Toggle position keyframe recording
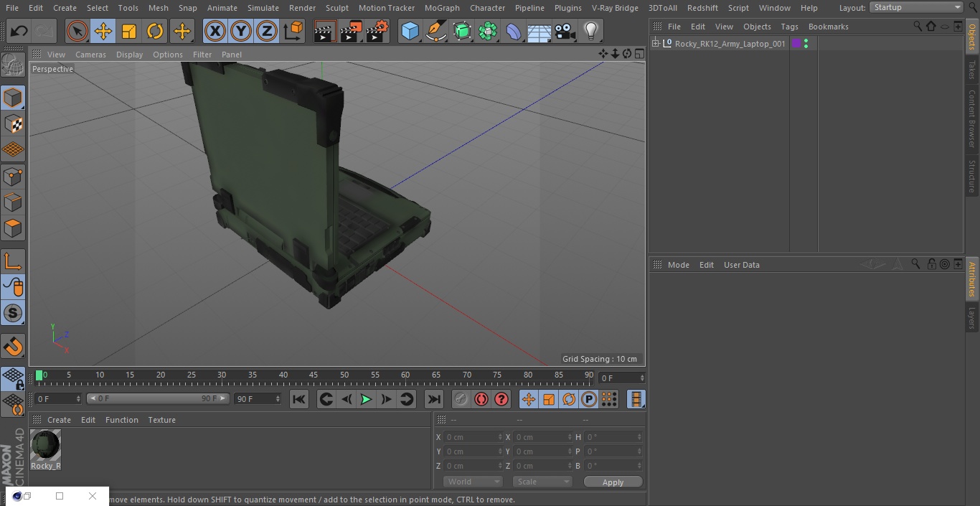The height and width of the screenshot is (506, 980). 529,399
